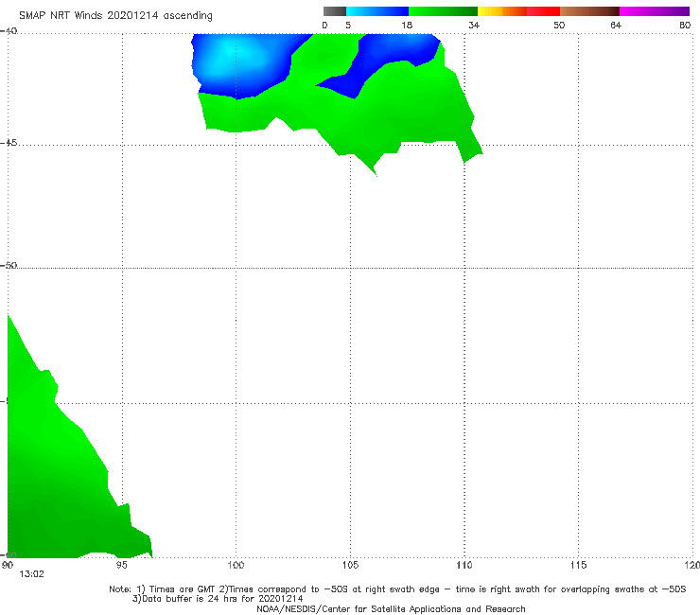The height and width of the screenshot is (615, 700).
Task: Click the NOAA/NESDIS credit line
Action: (391, 608)
